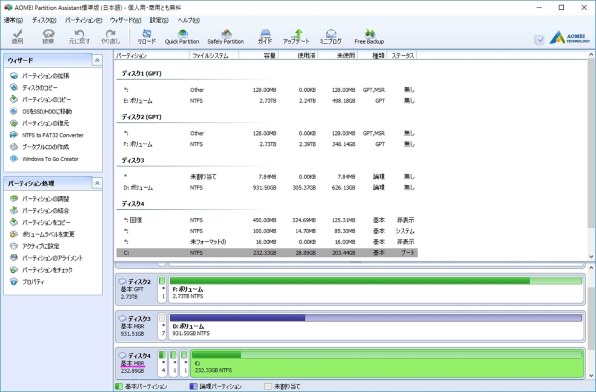The width and height of the screenshot is (596, 392).
Task: Click the AOMEI Technology logo
Action: [x=569, y=38]
